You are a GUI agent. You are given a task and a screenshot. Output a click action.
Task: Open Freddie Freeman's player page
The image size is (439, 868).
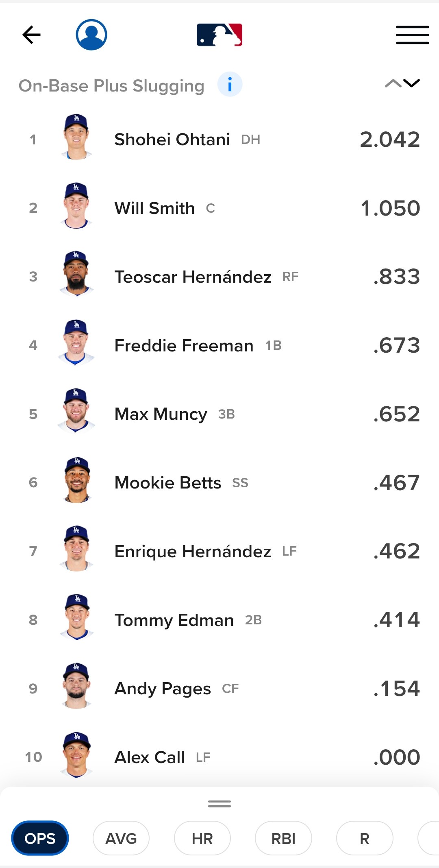184,346
